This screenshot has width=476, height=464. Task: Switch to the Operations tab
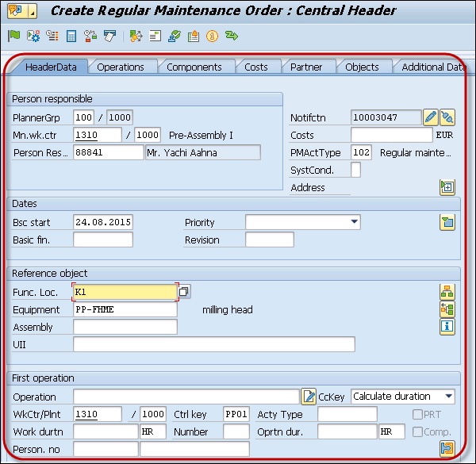point(121,67)
